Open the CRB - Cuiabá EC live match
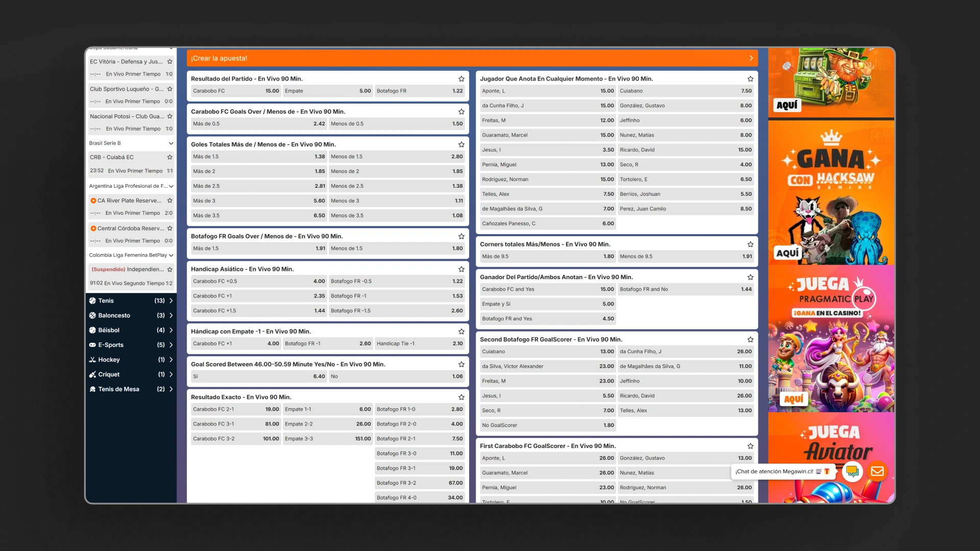The image size is (980, 551). (x=131, y=164)
